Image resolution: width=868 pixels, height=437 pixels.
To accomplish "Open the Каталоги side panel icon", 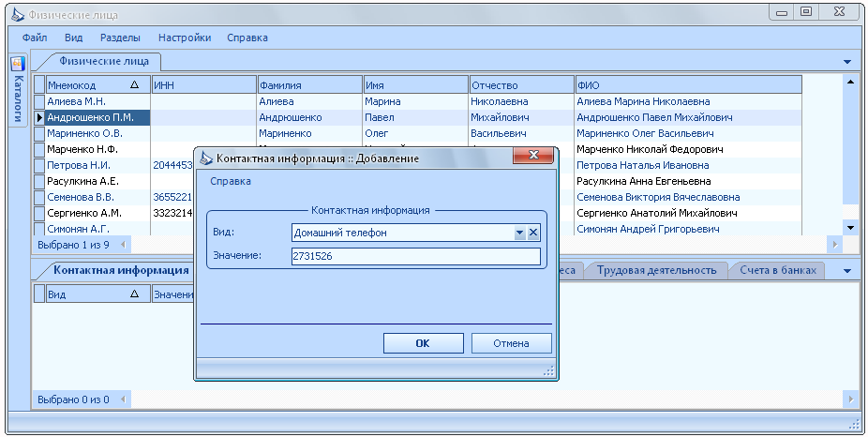I will (x=18, y=64).
